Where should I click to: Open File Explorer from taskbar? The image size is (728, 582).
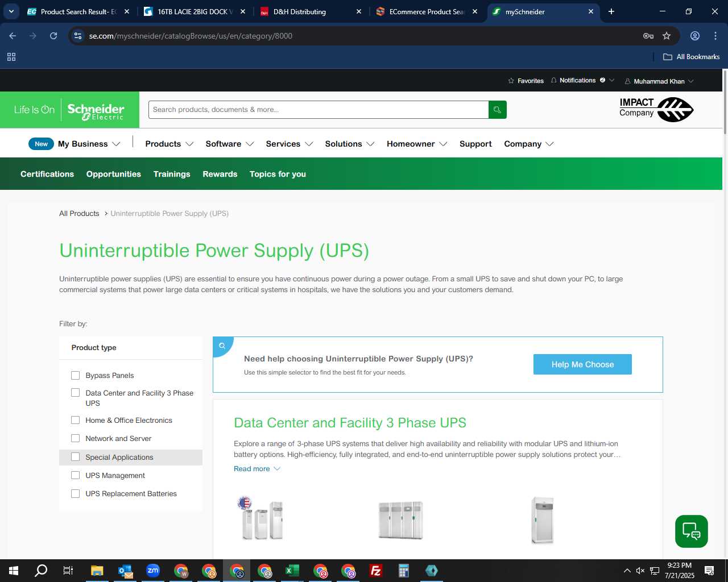[97, 571]
